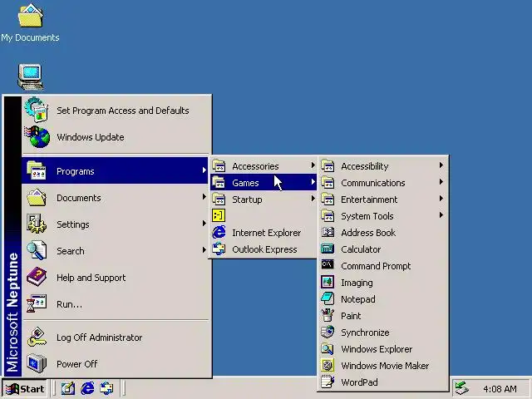Click the Power Off monitor icon
This screenshot has width=532, height=399.
pos(37,363)
